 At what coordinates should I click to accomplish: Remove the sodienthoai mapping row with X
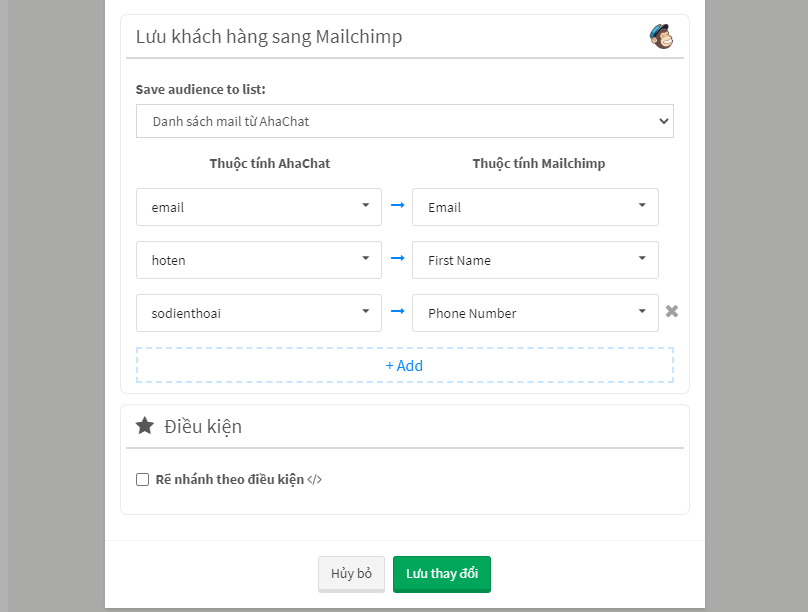click(671, 311)
